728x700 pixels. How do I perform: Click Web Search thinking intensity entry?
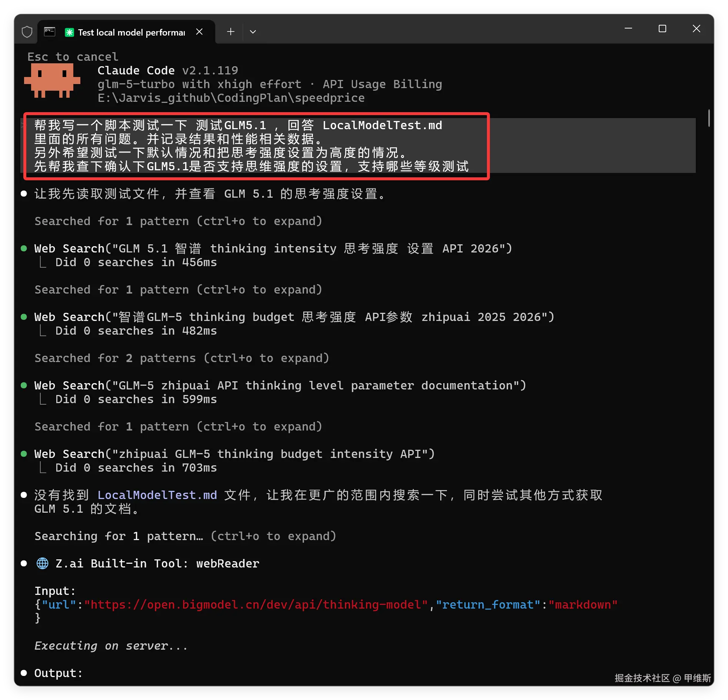tap(273, 248)
